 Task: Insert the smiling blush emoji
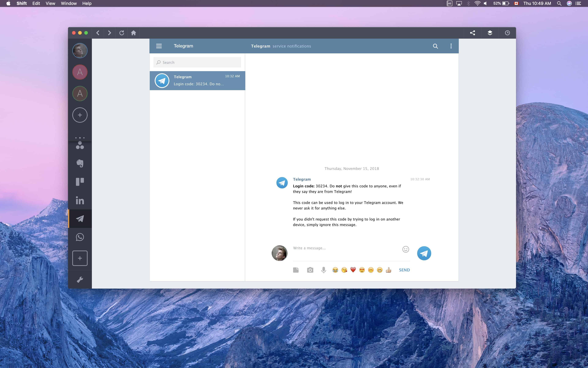(371, 270)
